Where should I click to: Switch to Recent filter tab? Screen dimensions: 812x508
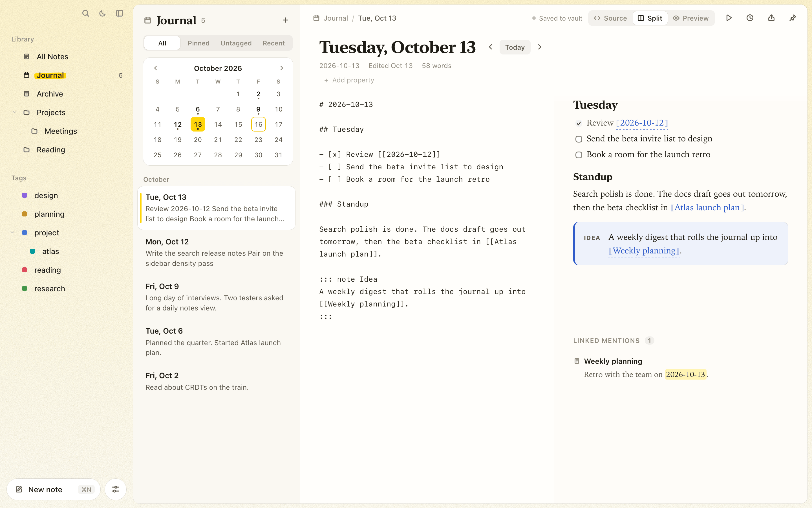pyautogui.click(x=274, y=43)
